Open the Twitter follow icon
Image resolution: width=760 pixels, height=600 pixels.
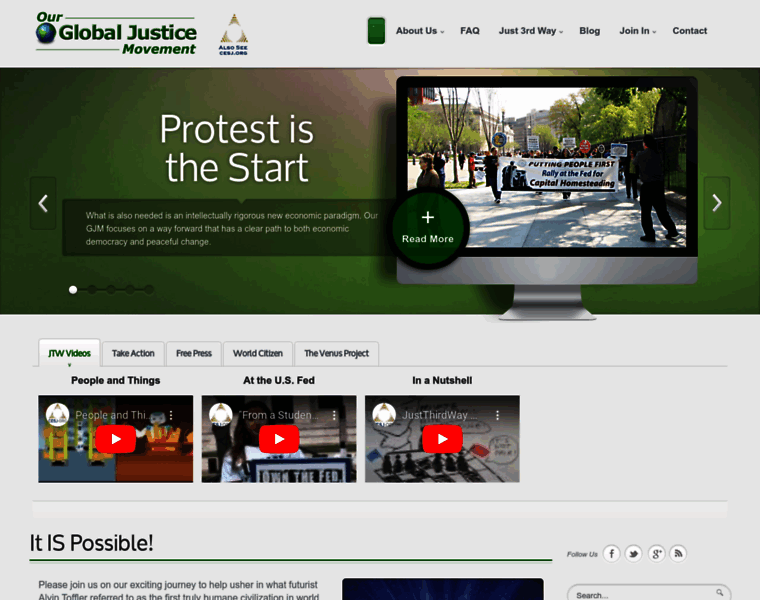[x=633, y=553]
